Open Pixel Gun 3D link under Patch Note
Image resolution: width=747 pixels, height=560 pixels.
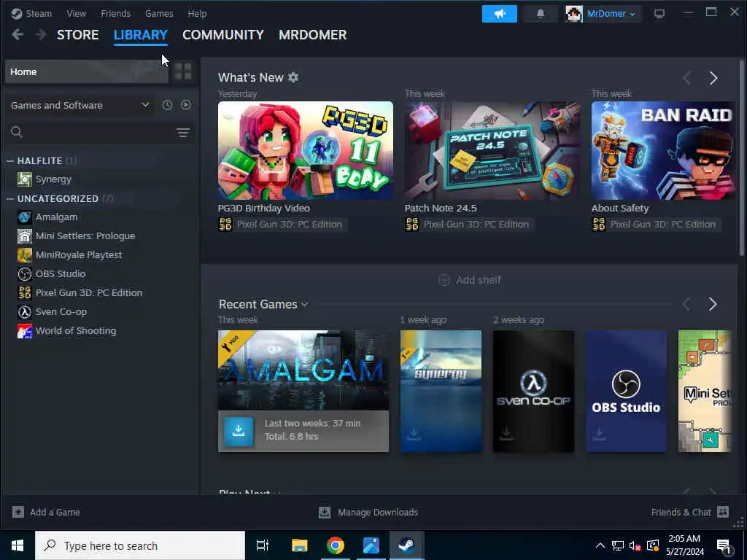469,225
